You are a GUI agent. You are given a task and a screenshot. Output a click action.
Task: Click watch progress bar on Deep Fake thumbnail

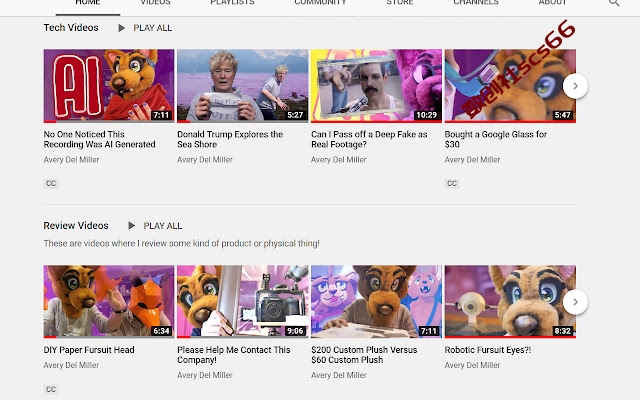click(376, 121)
